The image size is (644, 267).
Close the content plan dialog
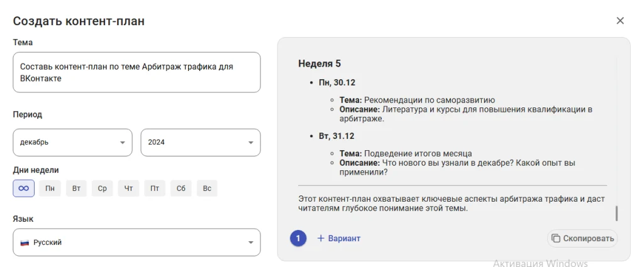620,21
